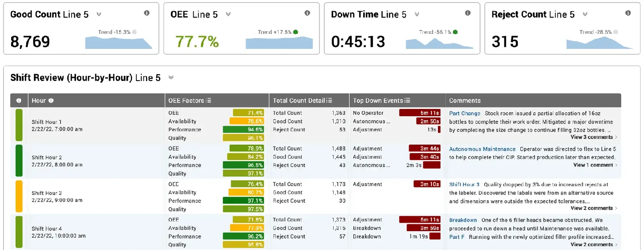Open info icon on the OEE card
644x250 pixels.
(307, 13)
